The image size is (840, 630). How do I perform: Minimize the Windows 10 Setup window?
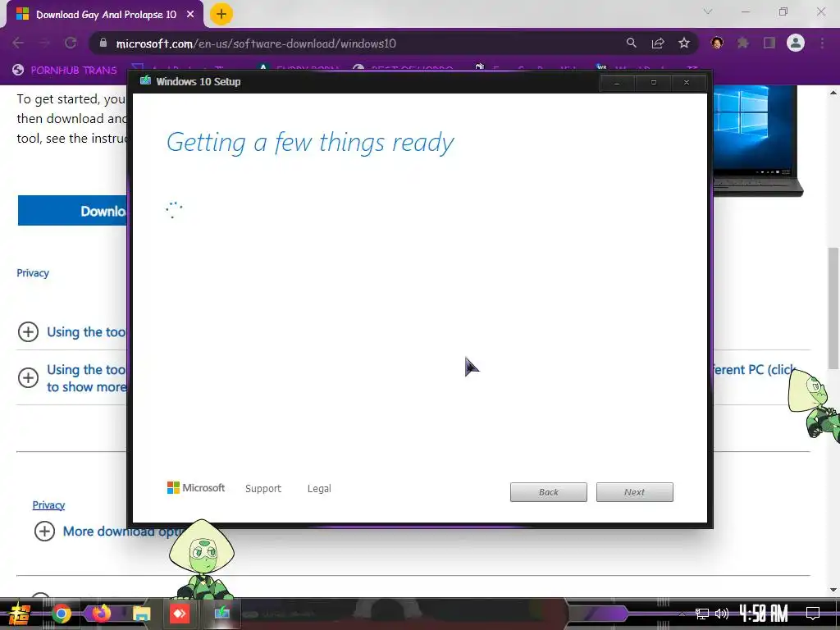(617, 83)
